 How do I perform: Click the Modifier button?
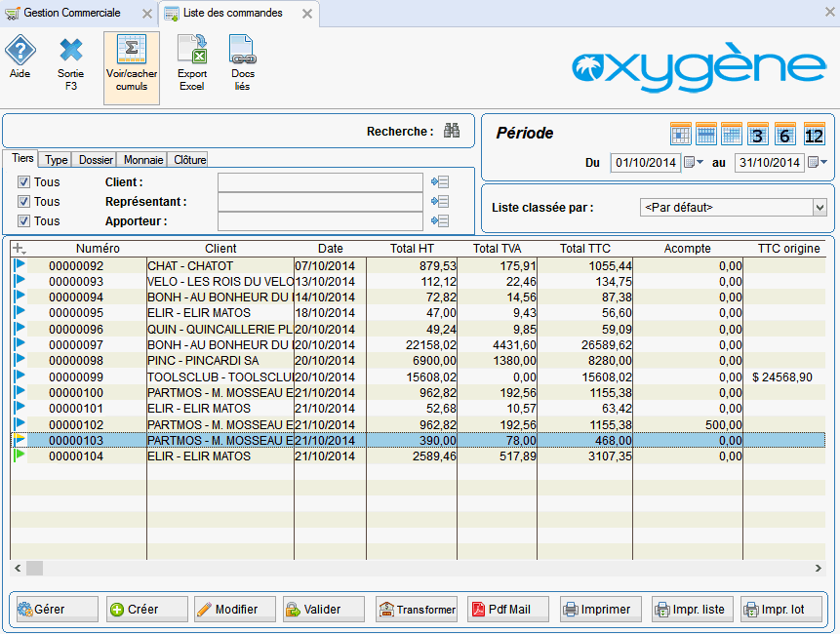pos(235,610)
